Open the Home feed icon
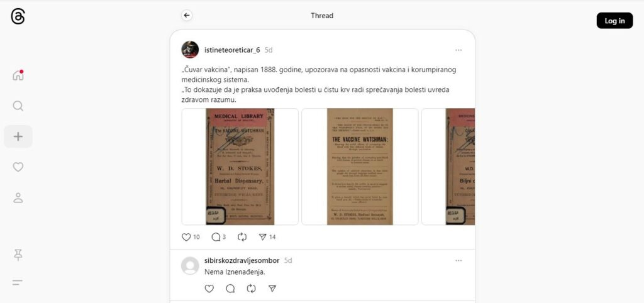Viewport: 644px width, 303px height. click(x=18, y=75)
